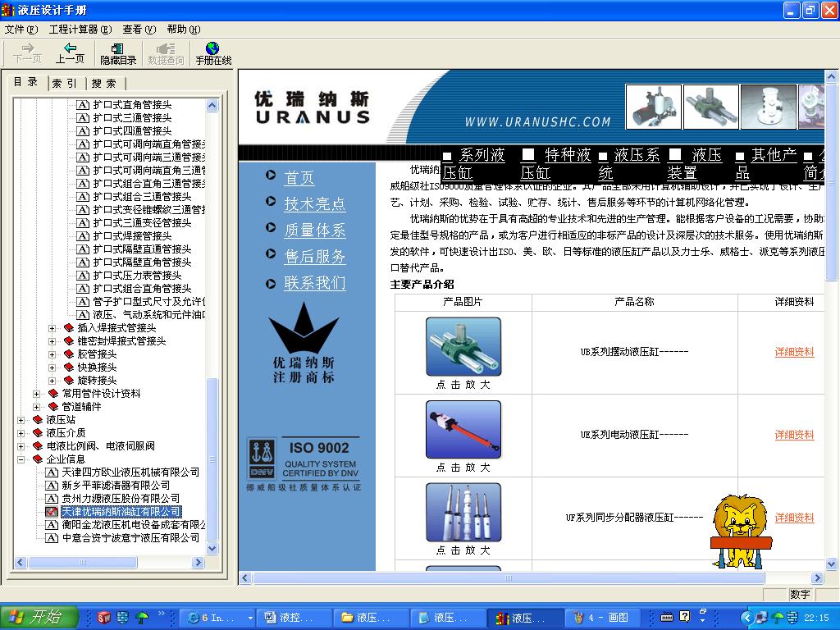
Task: Click book icon beside 液压介质
Action: pyautogui.click(x=38, y=433)
